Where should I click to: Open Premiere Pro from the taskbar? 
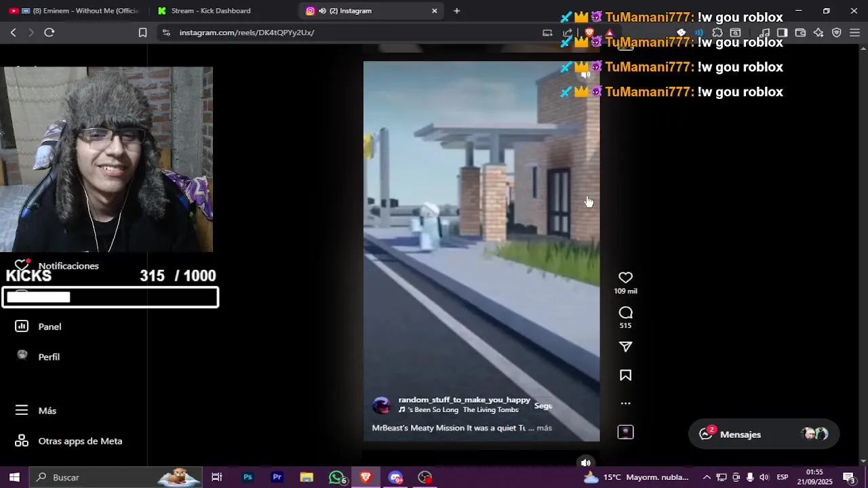point(277,477)
